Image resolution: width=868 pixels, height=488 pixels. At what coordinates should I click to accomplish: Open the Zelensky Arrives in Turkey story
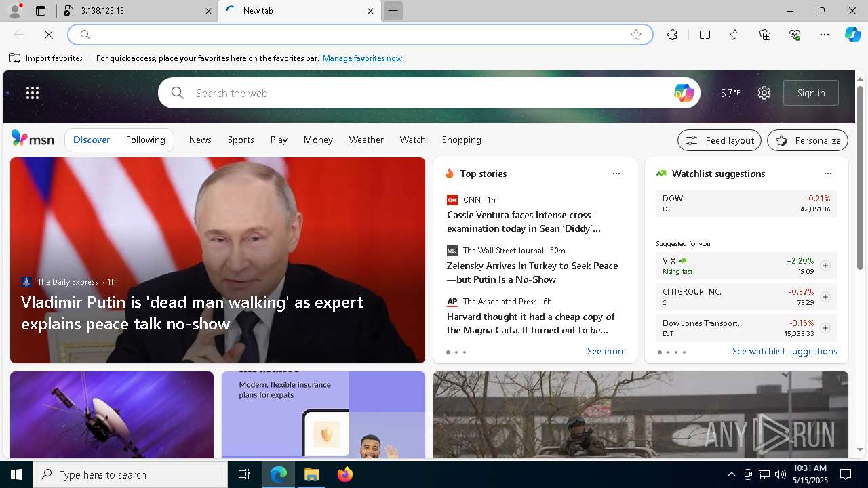pyautogui.click(x=532, y=272)
